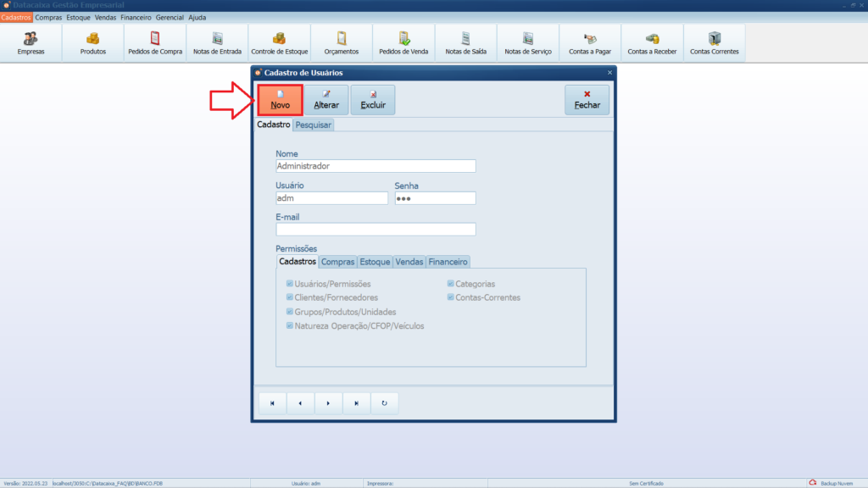Image resolution: width=868 pixels, height=488 pixels.
Task: Open Contas Correntes toolbar icon
Action: click(714, 43)
